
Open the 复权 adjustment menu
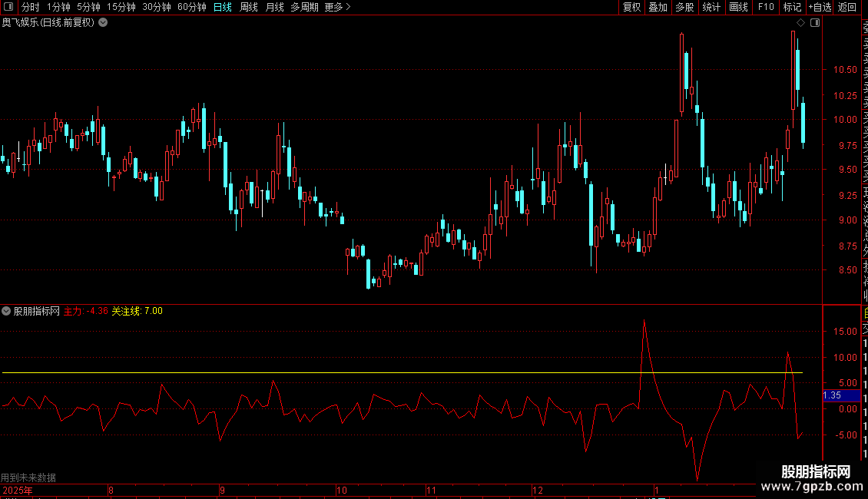[631, 7]
